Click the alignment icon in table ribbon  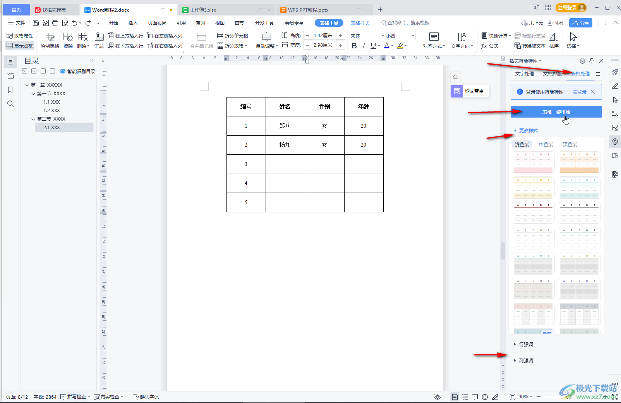click(434, 37)
